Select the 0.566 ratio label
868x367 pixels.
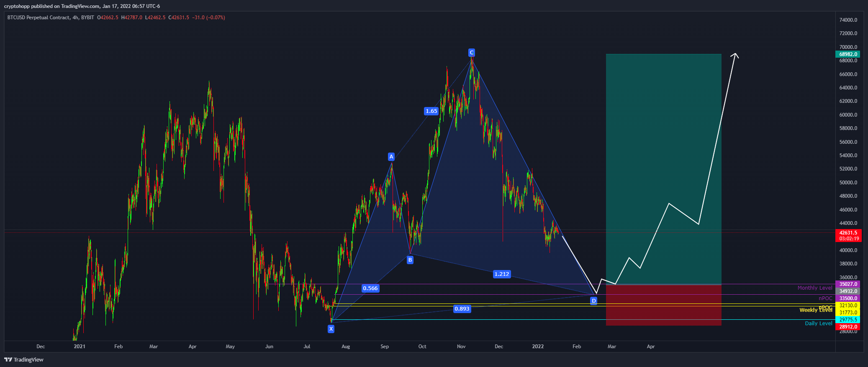[370, 288]
